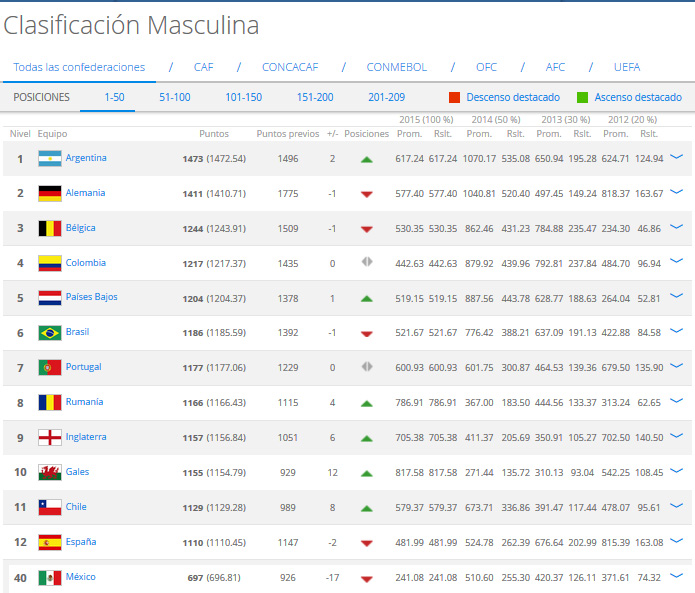Go to positions 201-209

point(386,98)
